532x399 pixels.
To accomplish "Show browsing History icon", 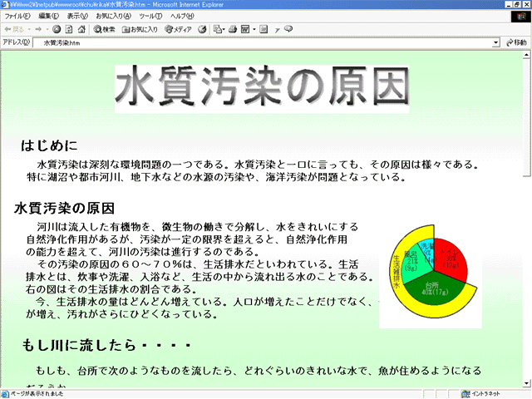I will coord(202,29).
